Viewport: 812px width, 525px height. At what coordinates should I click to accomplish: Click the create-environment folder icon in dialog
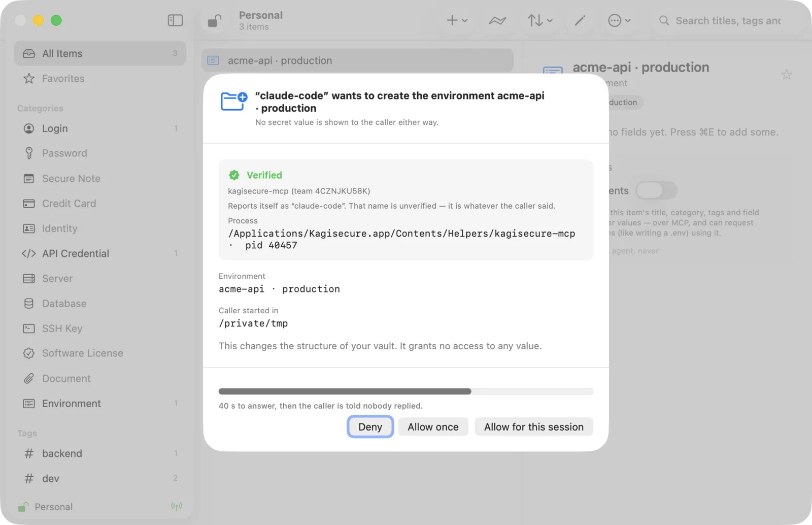(x=234, y=101)
